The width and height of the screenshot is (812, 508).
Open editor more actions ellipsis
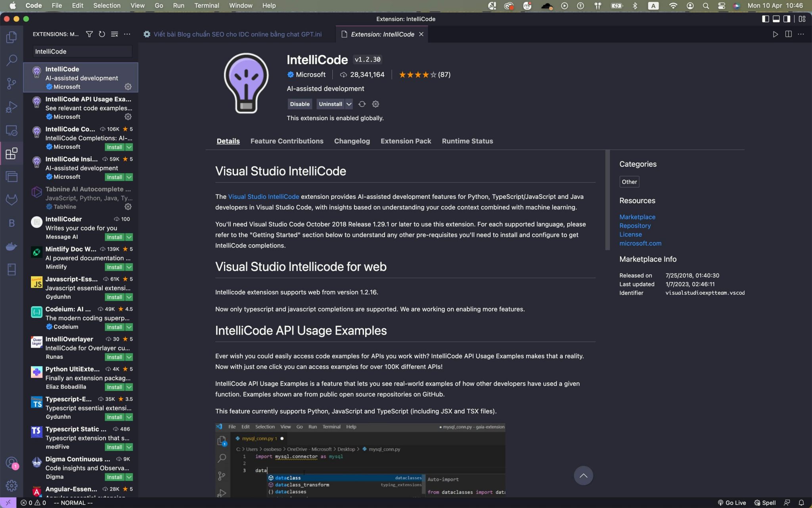click(x=801, y=34)
